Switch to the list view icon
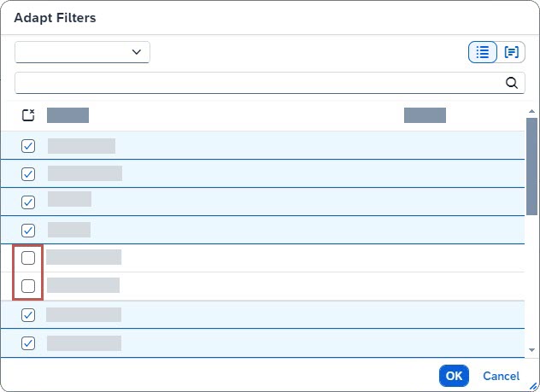540x392 pixels. (483, 52)
